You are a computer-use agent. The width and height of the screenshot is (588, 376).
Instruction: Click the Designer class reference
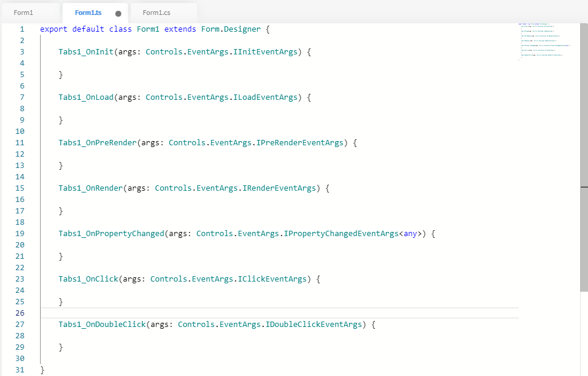[x=242, y=29]
